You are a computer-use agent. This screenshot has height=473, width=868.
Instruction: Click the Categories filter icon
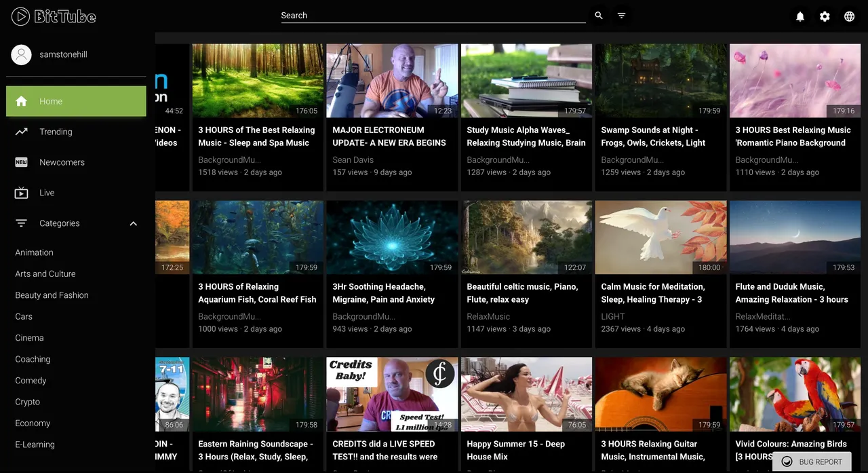click(x=22, y=223)
